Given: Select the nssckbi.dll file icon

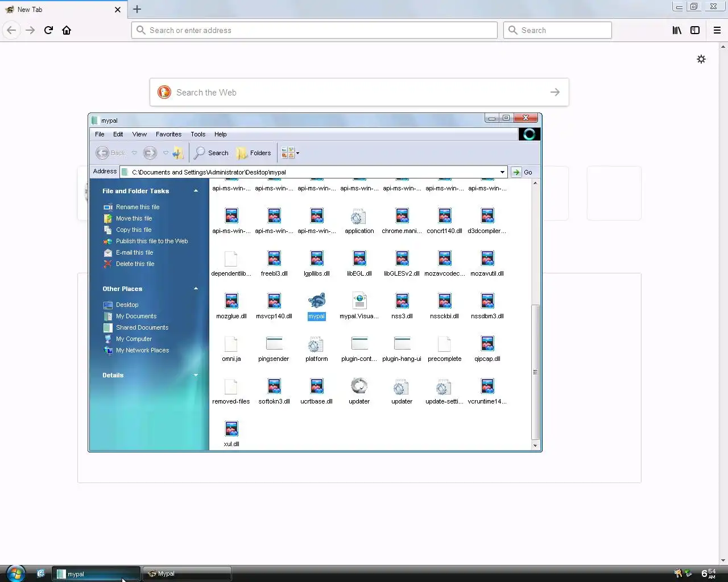Looking at the screenshot, I should [445, 301].
